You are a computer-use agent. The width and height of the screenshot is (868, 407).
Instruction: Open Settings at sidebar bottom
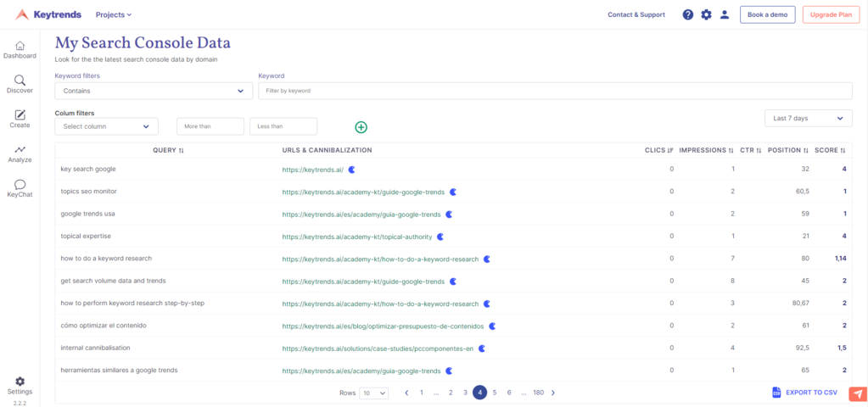[x=20, y=386]
